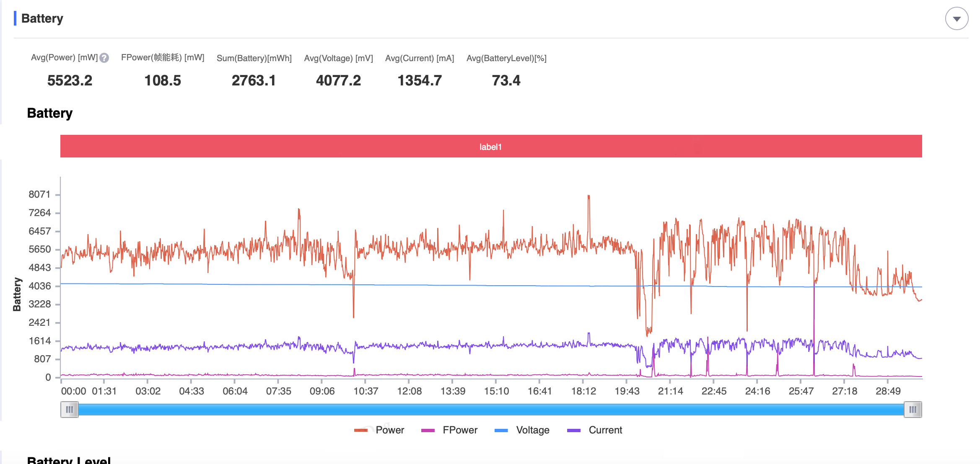Toggle the Voltage series in the legend
The image size is (980, 464).
tap(522, 430)
